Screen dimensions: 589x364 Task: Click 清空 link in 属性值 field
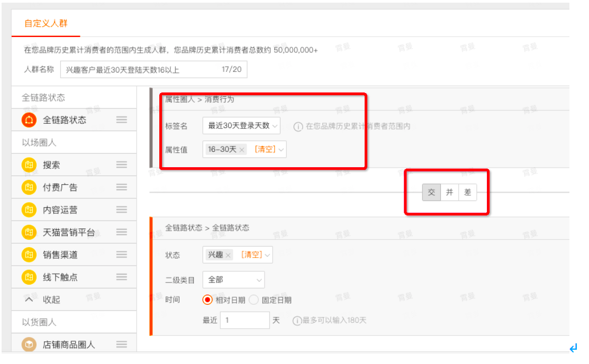point(265,149)
